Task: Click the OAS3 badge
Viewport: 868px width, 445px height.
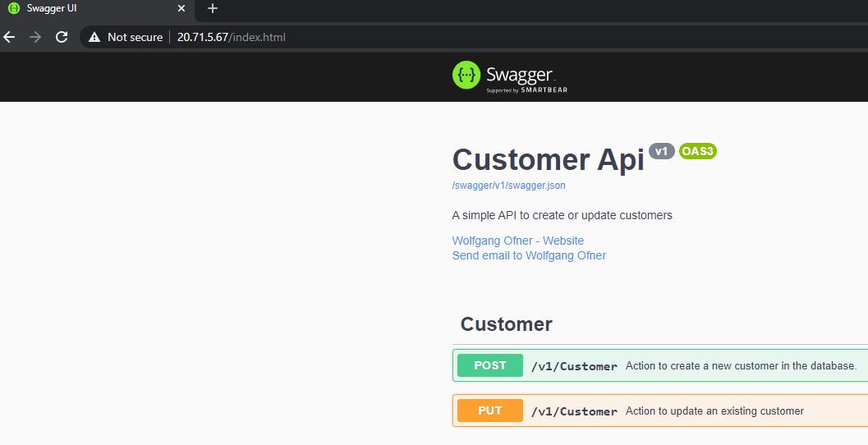Action: [x=697, y=151]
